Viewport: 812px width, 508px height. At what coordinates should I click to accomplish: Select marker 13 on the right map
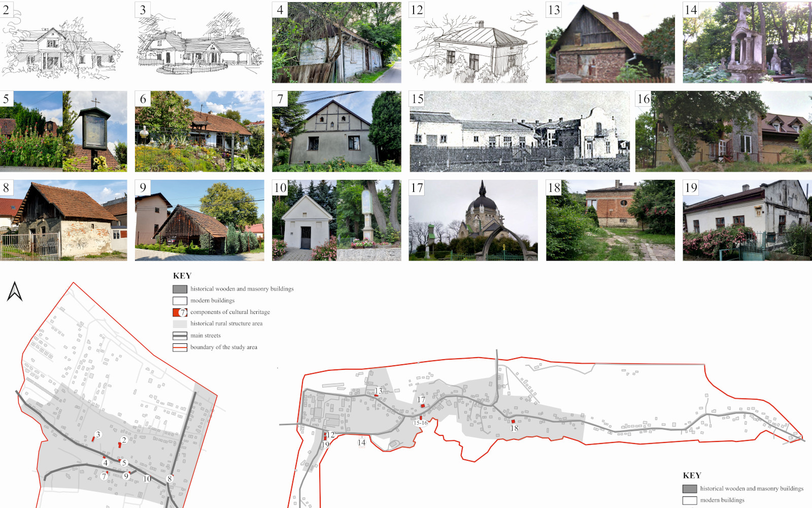pyautogui.click(x=378, y=391)
